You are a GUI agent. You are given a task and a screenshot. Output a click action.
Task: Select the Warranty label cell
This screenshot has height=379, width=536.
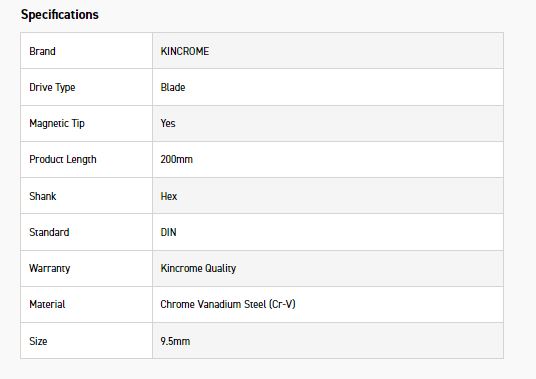click(86, 269)
